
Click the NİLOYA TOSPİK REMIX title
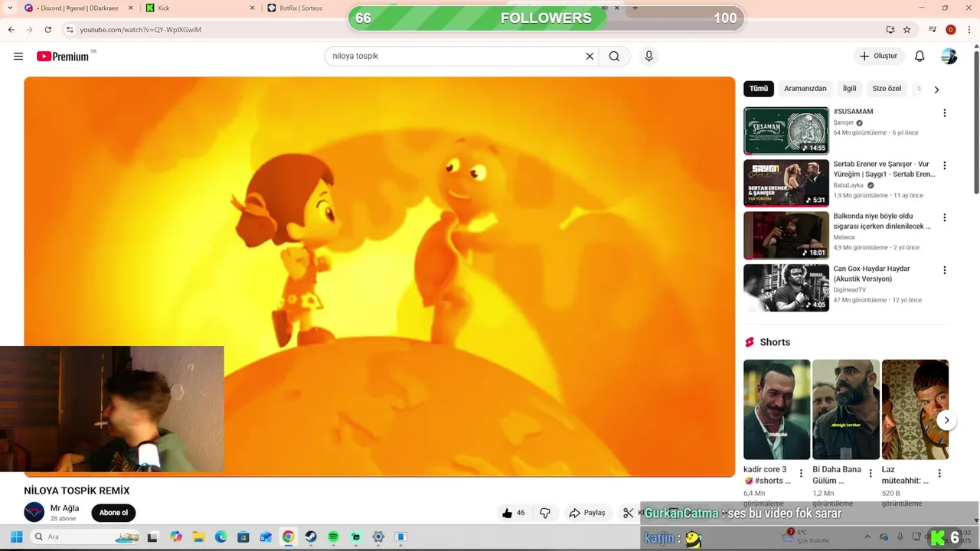click(77, 491)
